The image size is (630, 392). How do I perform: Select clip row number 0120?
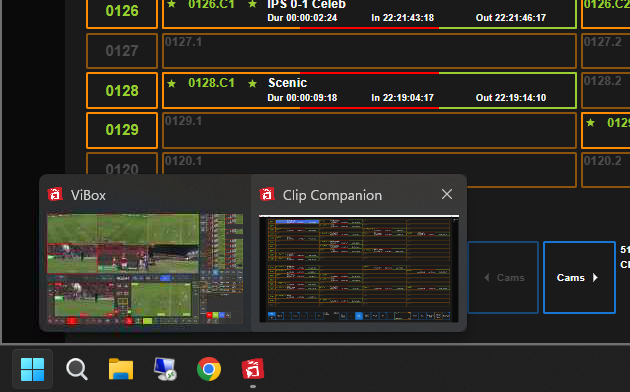click(x=122, y=164)
